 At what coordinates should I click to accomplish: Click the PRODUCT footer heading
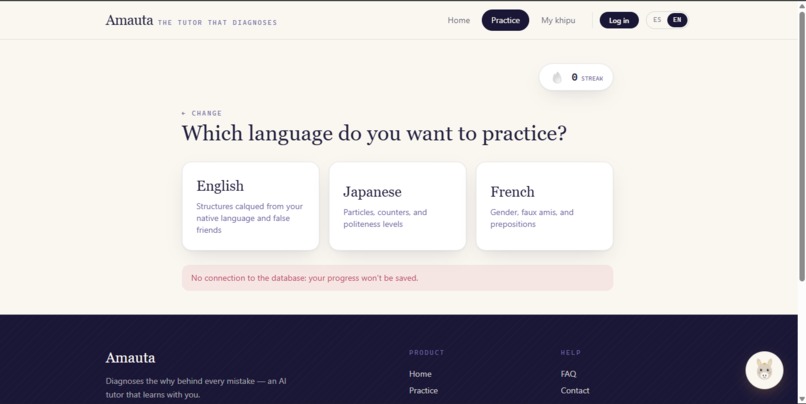426,353
